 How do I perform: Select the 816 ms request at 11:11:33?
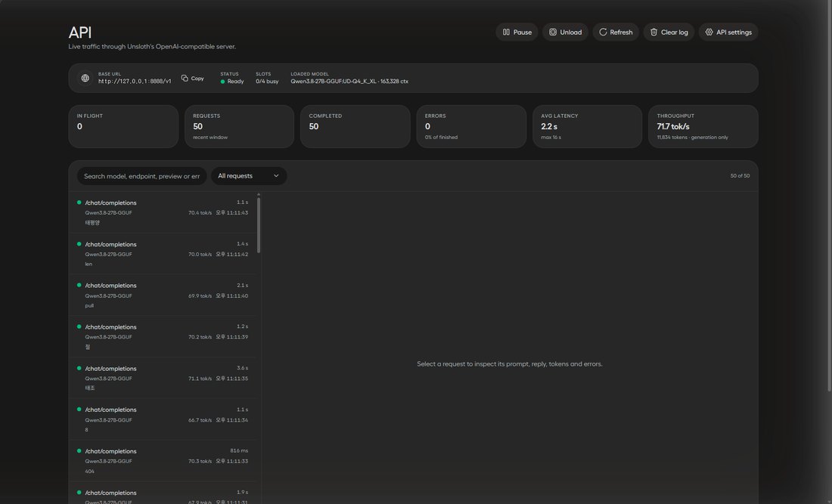point(163,460)
